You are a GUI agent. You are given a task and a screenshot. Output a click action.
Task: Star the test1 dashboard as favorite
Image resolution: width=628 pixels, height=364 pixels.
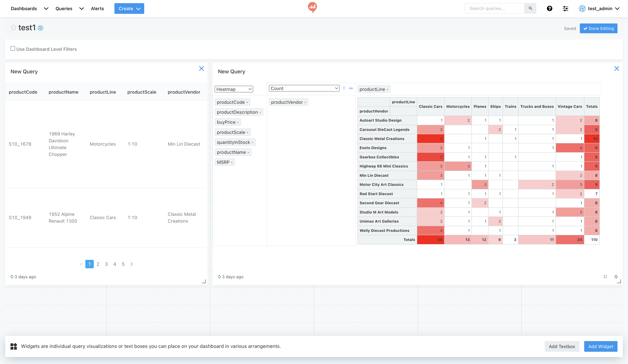coord(13,28)
